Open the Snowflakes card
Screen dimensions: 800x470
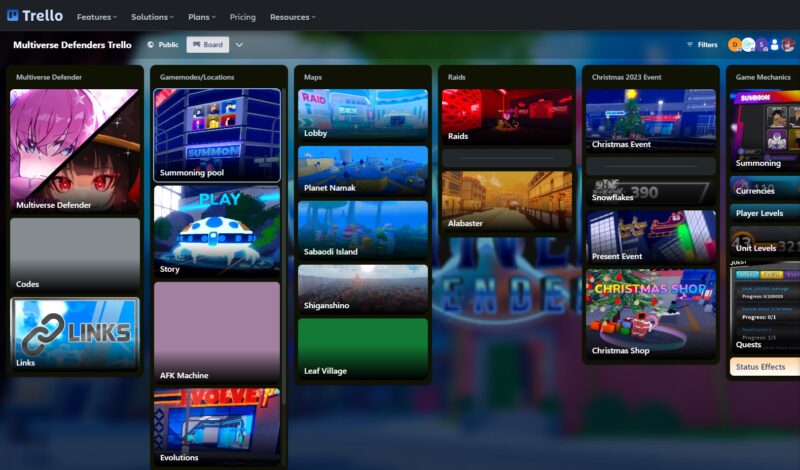click(651, 192)
